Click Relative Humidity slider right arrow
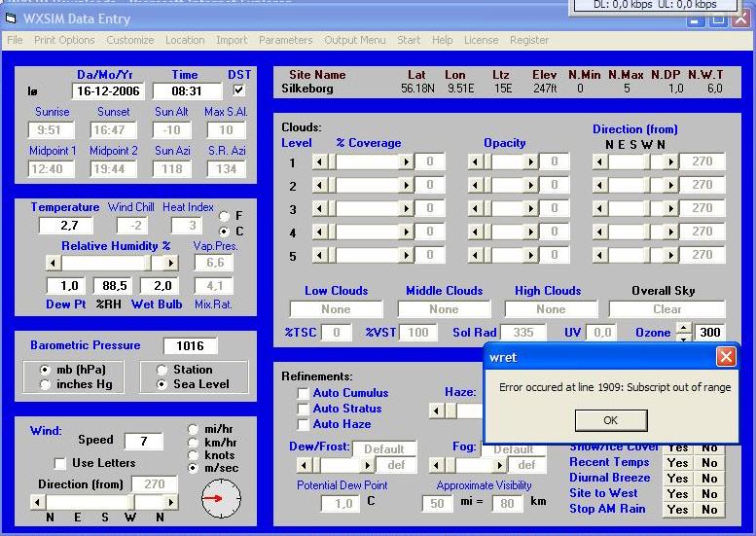756x536 pixels. pos(170,263)
